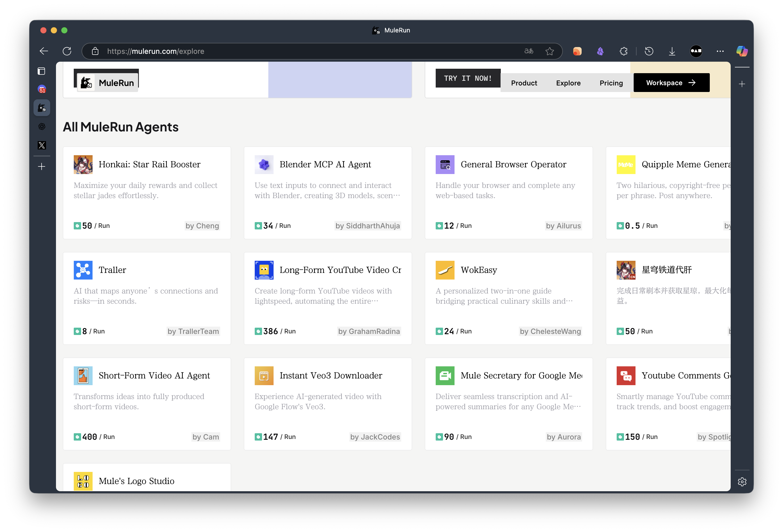This screenshot has height=532, width=783.
Task: Open the downloads arrow icon
Action: 672,51
